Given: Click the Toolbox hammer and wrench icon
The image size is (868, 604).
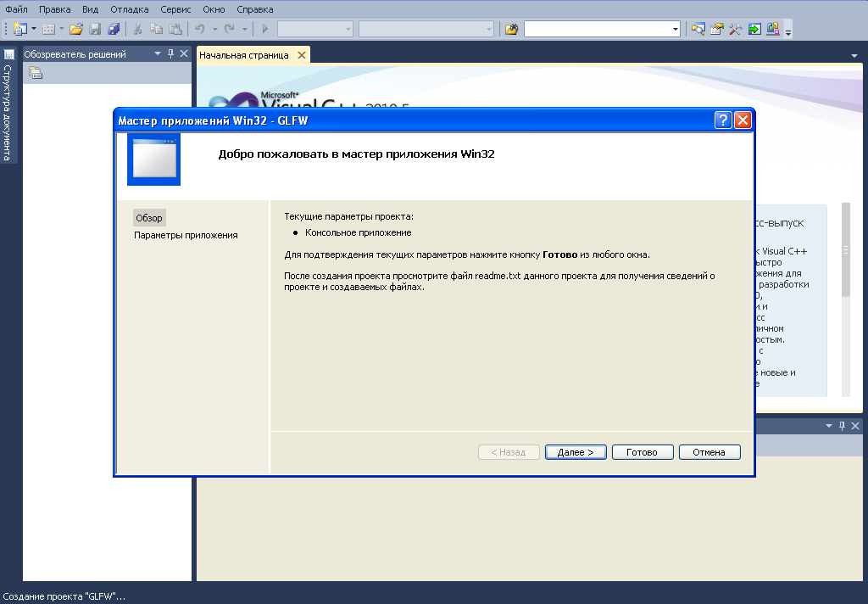Looking at the screenshot, I should point(736,29).
